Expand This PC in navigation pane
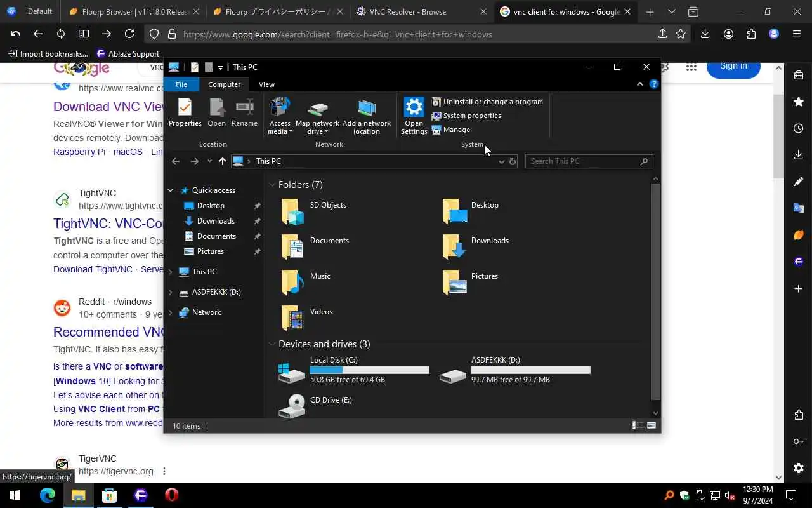The width and height of the screenshot is (812, 508). tap(171, 272)
